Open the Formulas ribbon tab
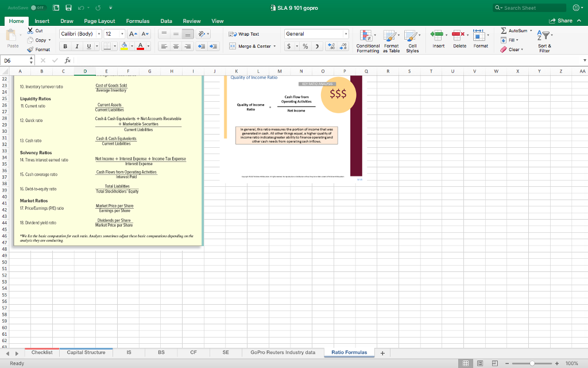The image size is (588, 368). coord(138,21)
